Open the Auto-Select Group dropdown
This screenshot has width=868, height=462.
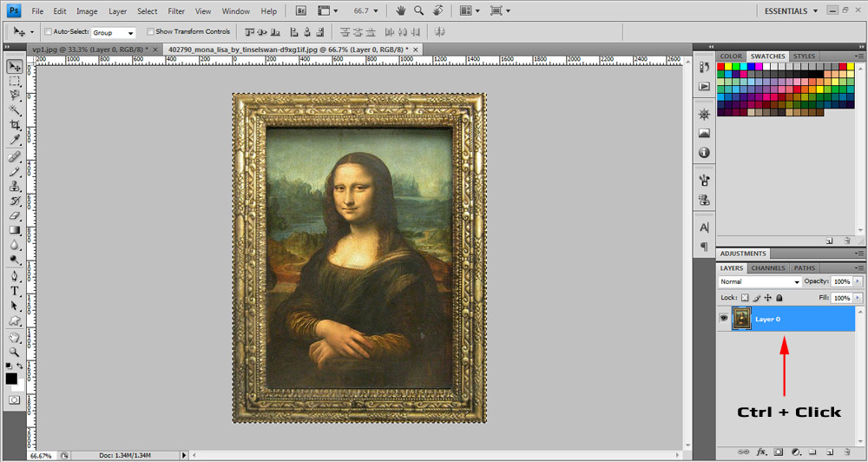click(114, 33)
